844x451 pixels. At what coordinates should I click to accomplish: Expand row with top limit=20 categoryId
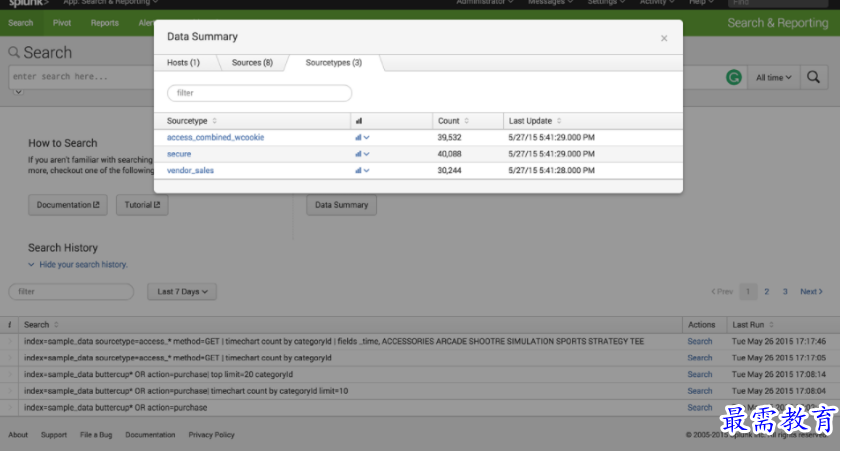10,375
